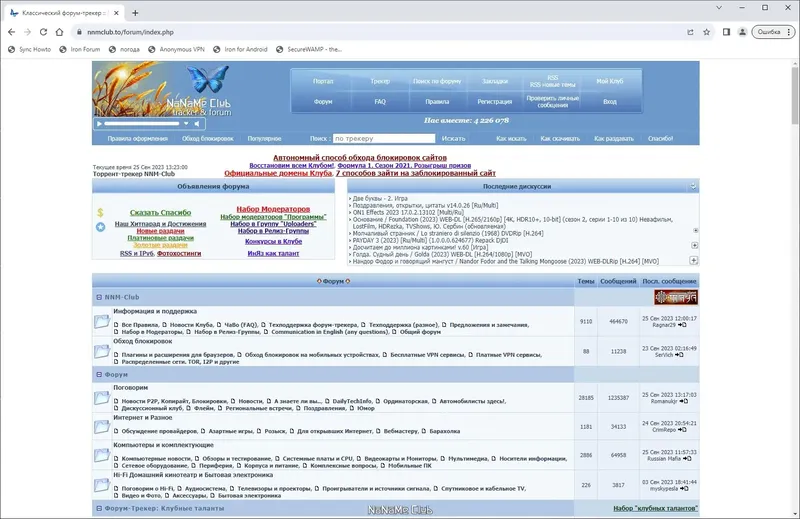Click the Набор "клубных талантов" link

pyautogui.click(x=655, y=508)
